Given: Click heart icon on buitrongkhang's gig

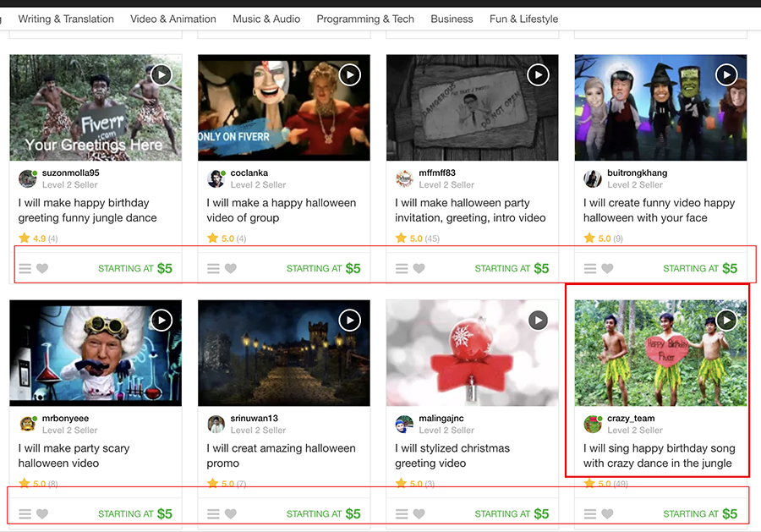Looking at the screenshot, I should coord(607,268).
